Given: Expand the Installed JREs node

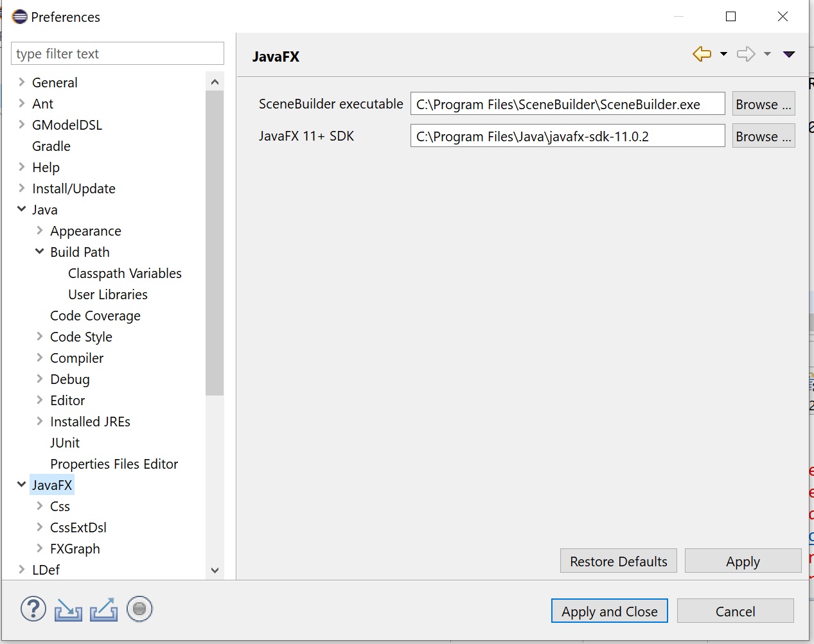Looking at the screenshot, I should (40, 421).
